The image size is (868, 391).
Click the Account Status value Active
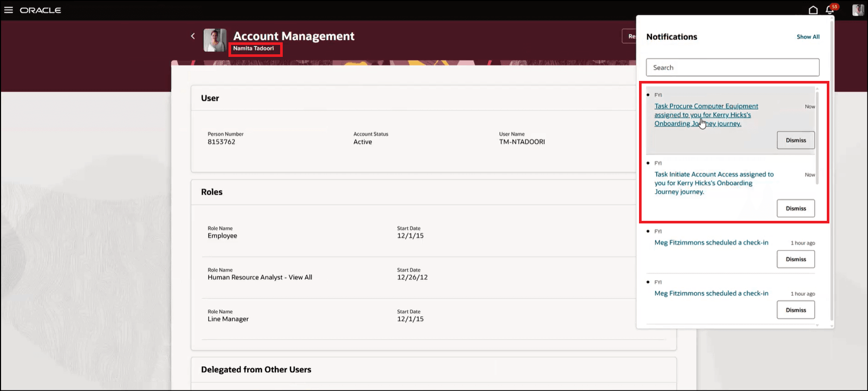pos(363,142)
